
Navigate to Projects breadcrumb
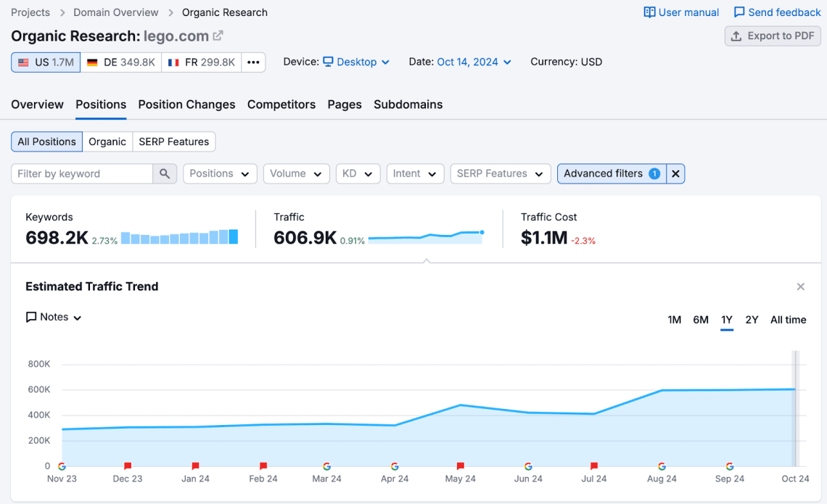pyautogui.click(x=30, y=12)
